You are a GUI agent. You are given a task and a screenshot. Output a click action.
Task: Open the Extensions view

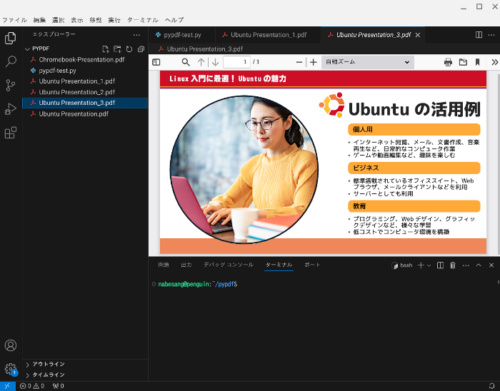(x=11, y=133)
